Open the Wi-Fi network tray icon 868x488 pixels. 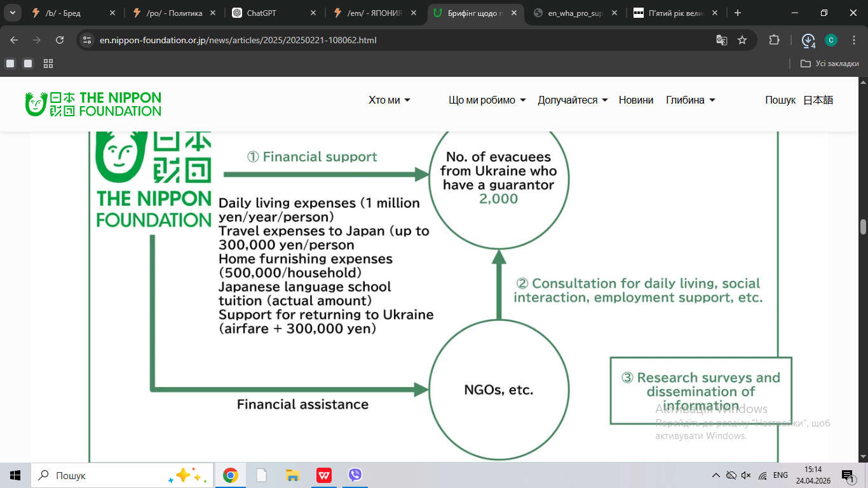(x=763, y=475)
